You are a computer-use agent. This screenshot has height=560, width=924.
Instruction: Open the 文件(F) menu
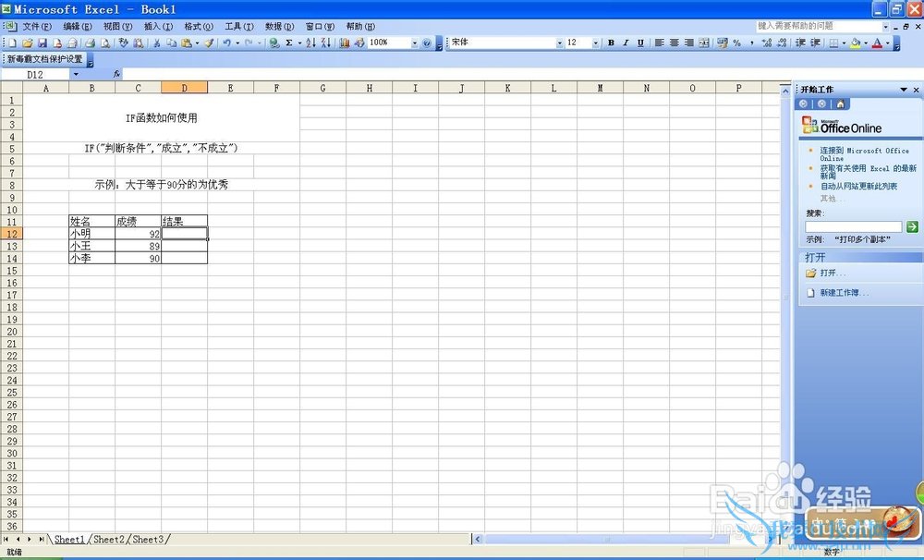(x=37, y=27)
